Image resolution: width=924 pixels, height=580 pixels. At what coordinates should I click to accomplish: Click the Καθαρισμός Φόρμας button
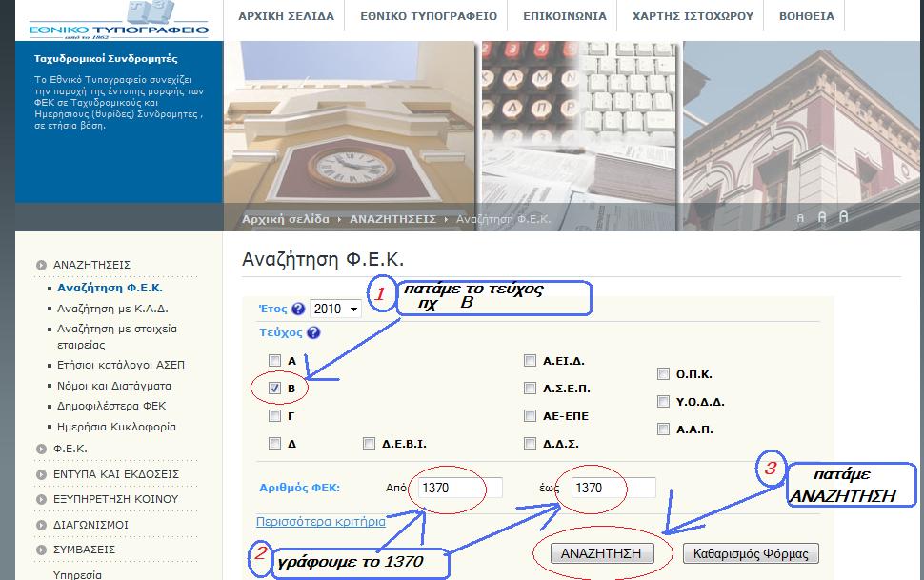(x=751, y=553)
